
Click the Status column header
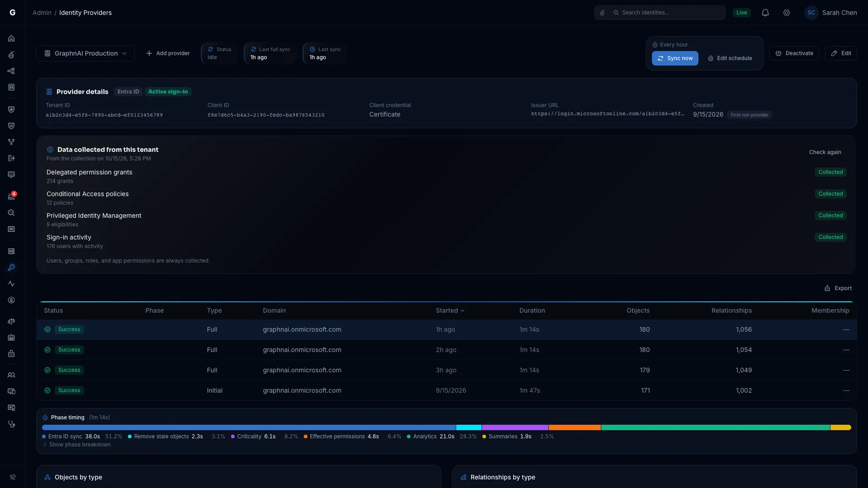53,310
